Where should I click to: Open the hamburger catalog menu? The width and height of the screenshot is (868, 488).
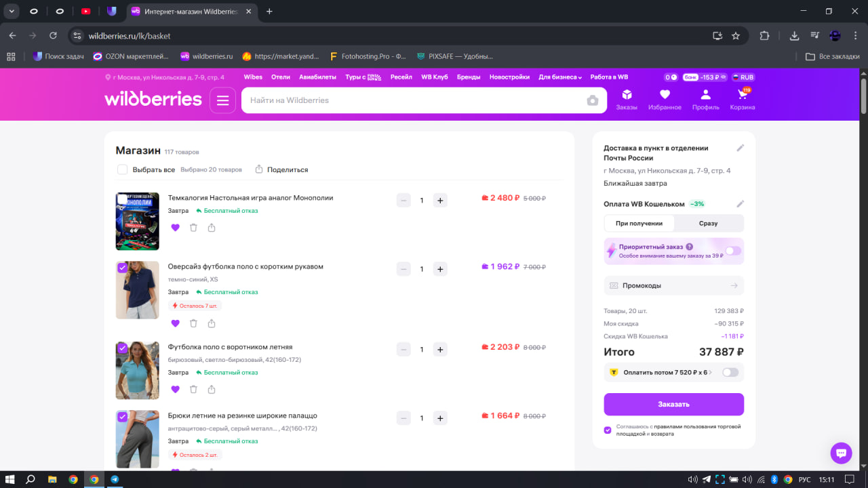222,100
